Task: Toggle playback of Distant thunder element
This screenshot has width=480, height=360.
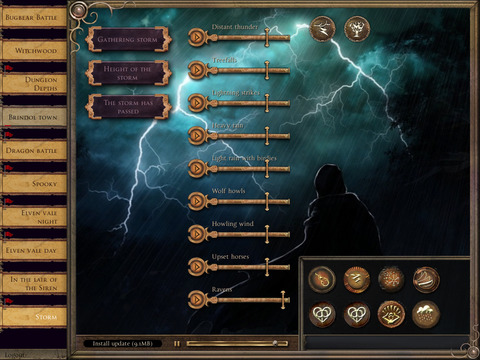Action: coord(197,37)
